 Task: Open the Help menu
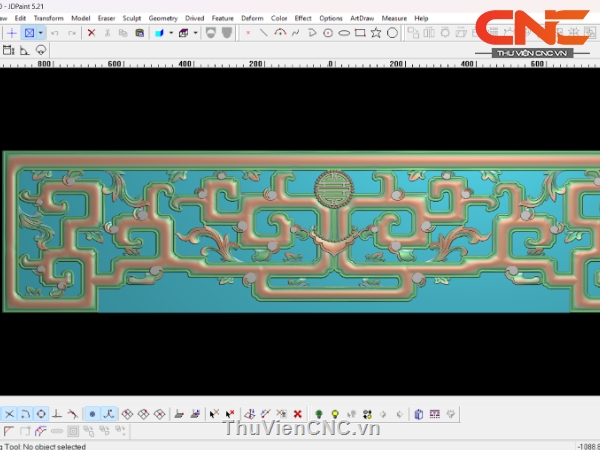421,18
